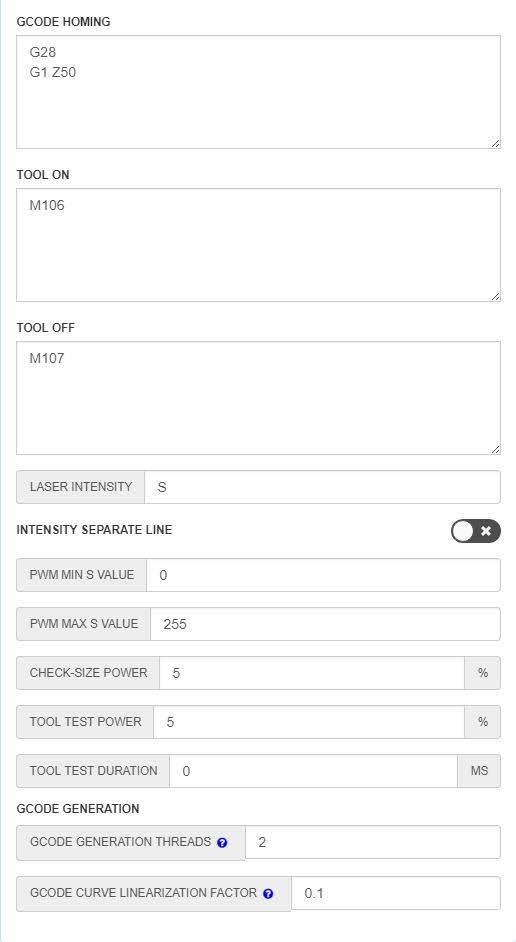Image resolution: width=516 pixels, height=942 pixels.
Task: Click the Tool Test Duration input field
Action: (313, 771)
